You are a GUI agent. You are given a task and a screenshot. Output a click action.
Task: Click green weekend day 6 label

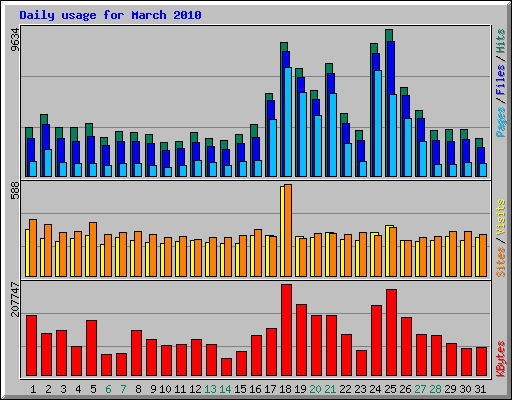(108, 389)
